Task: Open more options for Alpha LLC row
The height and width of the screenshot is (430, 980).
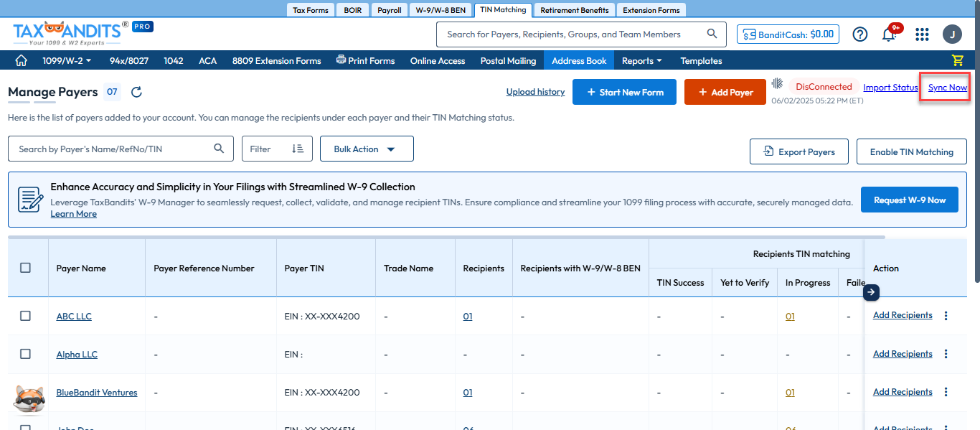Action: [x=946, y=354]
